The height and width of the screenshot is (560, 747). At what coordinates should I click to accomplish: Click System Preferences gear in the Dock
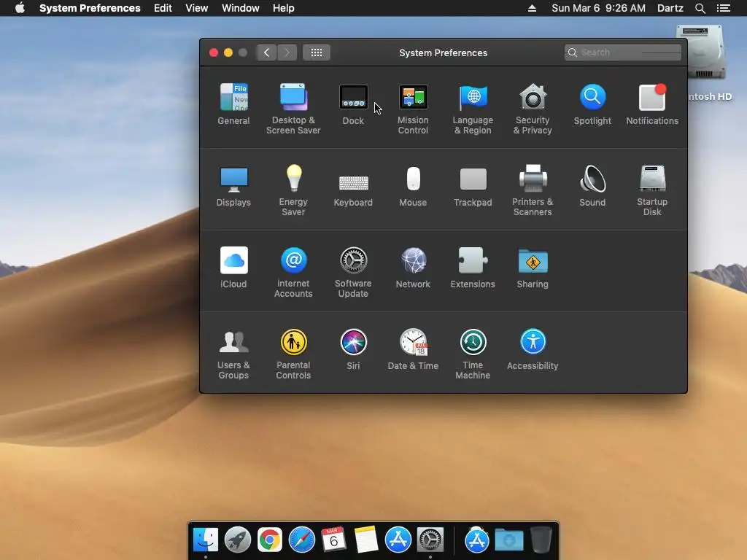click(x=430, y=540)
